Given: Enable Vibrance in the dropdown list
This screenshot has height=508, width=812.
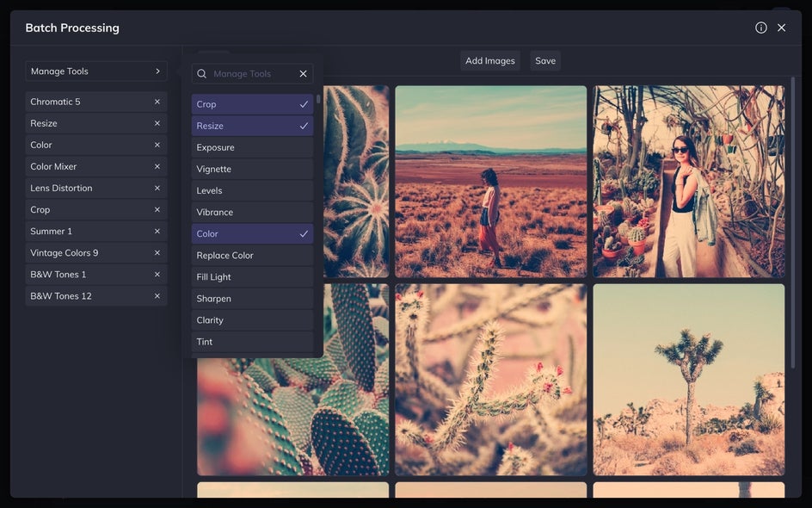Looking at the screenshot, I should pos(252,212).
